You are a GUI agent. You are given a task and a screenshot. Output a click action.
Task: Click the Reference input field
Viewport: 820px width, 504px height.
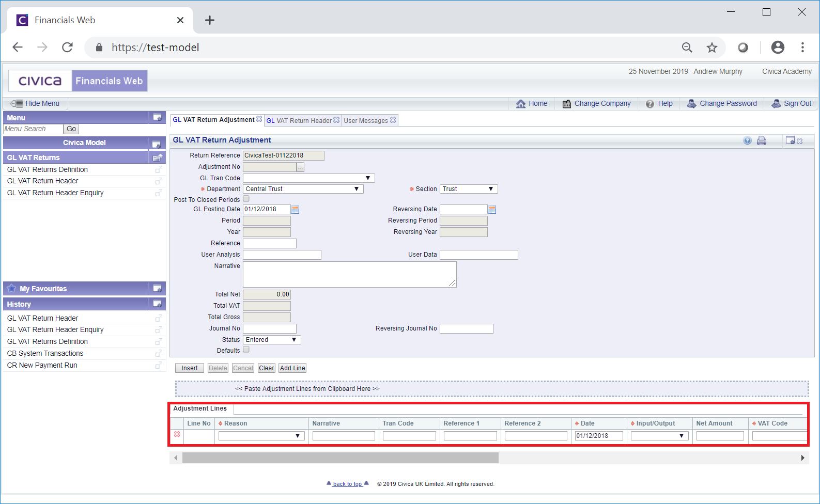[x=270, y=243]
